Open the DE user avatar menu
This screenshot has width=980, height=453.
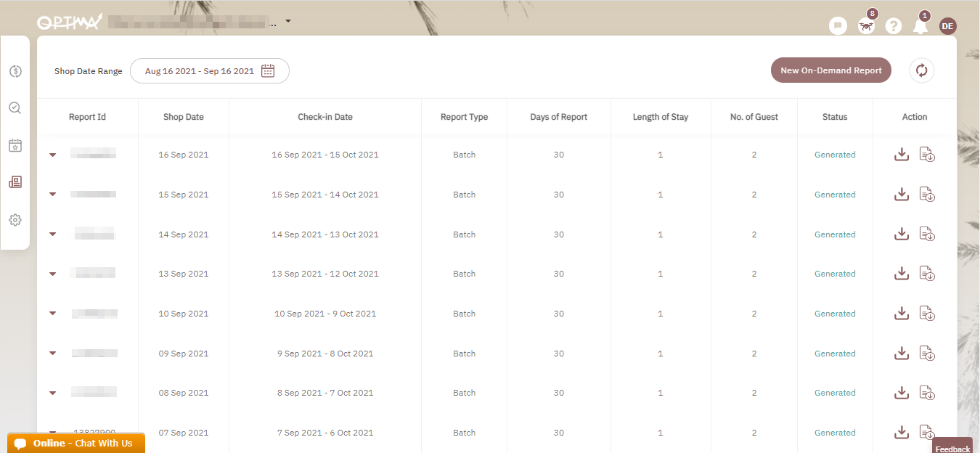coord(947,26)
